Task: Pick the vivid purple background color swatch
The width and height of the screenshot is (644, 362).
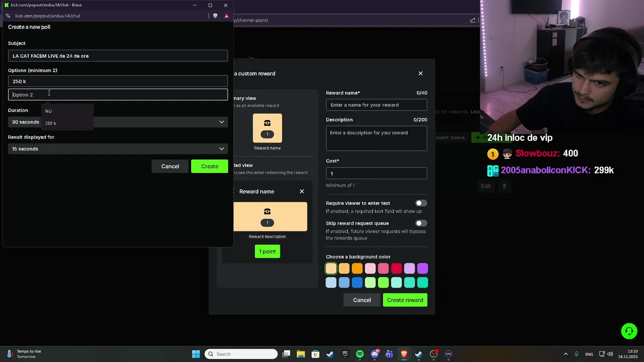Action: (423, 268)
